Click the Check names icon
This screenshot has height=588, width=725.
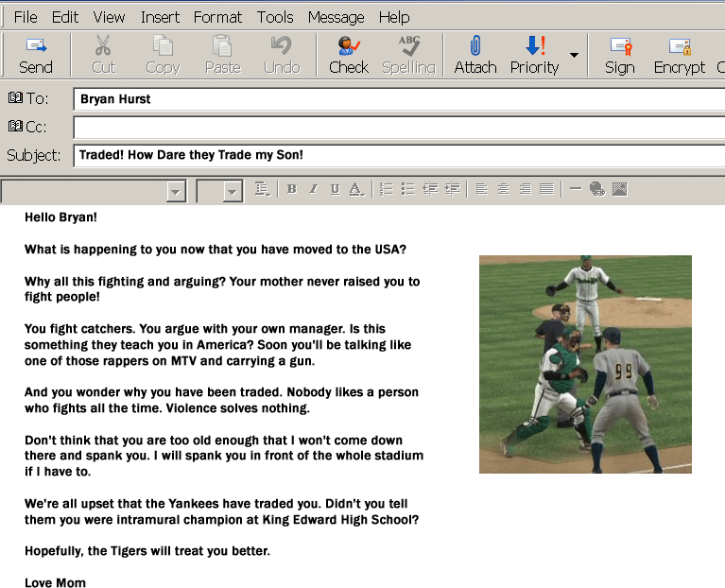click(348, 55)
